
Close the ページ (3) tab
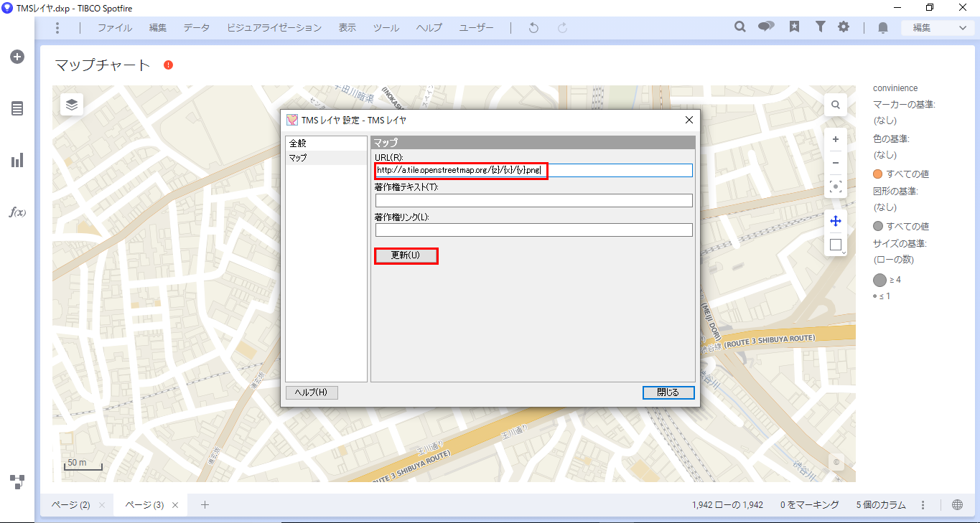[176, 505]
